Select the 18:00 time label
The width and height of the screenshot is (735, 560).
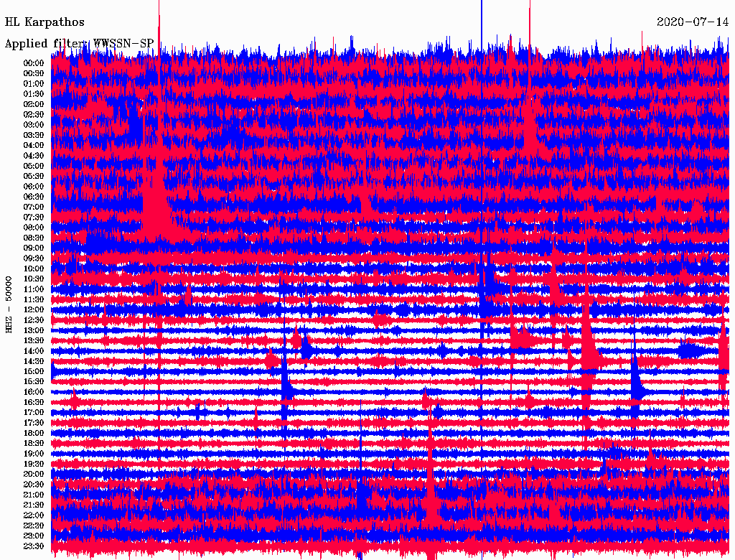point(34,434)
